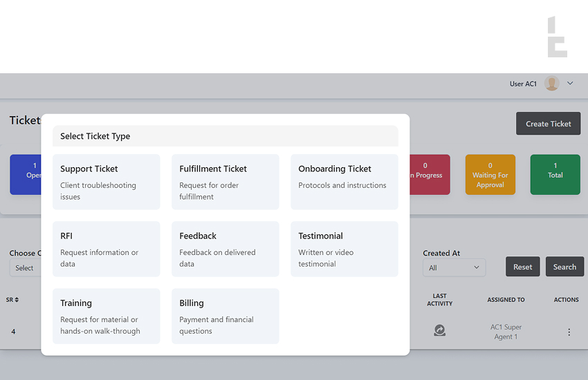The width and height of the screenshot is (588, 380).
Task: Click the last activity share icon
Action: 439,331
